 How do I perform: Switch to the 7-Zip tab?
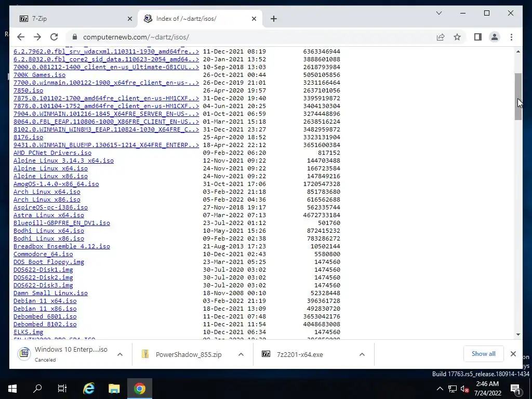75,19
